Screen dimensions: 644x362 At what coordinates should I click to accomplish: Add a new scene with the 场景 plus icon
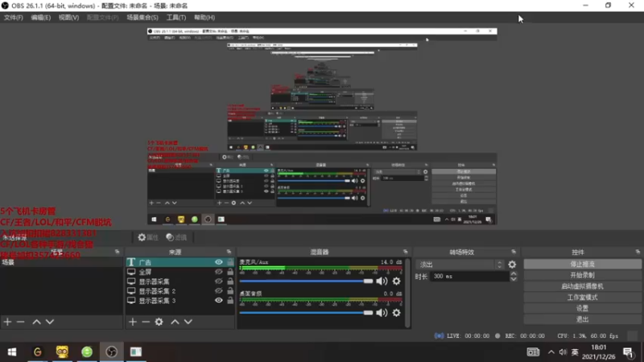point(7,322)
